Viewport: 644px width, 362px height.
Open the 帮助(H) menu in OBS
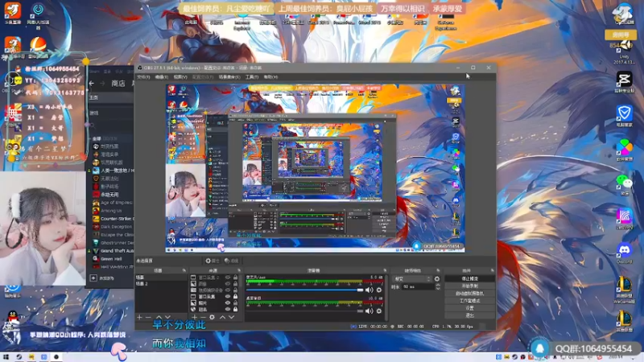pos(270,77)
